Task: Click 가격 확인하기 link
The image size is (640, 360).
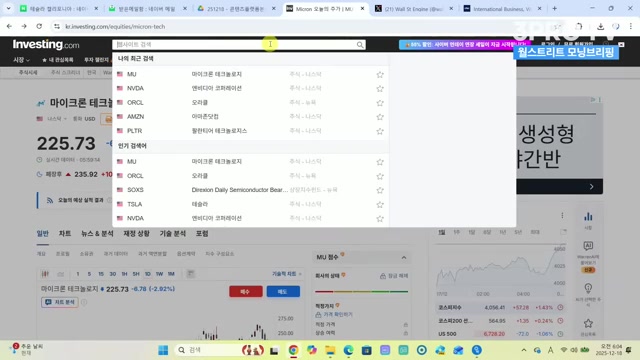Action: click(x=338, y=315)
